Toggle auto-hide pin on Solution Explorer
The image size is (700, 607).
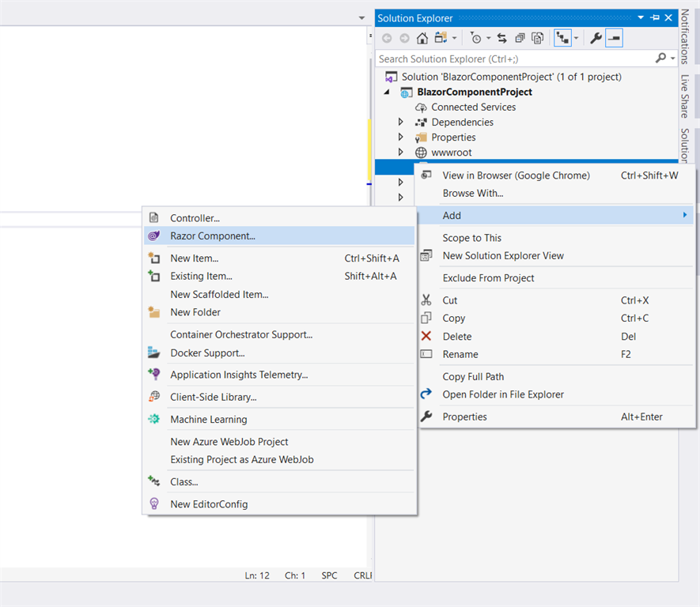655,18
